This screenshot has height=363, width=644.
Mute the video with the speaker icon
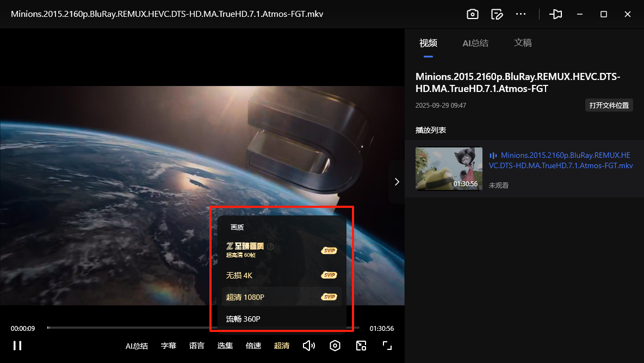click(309, 346)
